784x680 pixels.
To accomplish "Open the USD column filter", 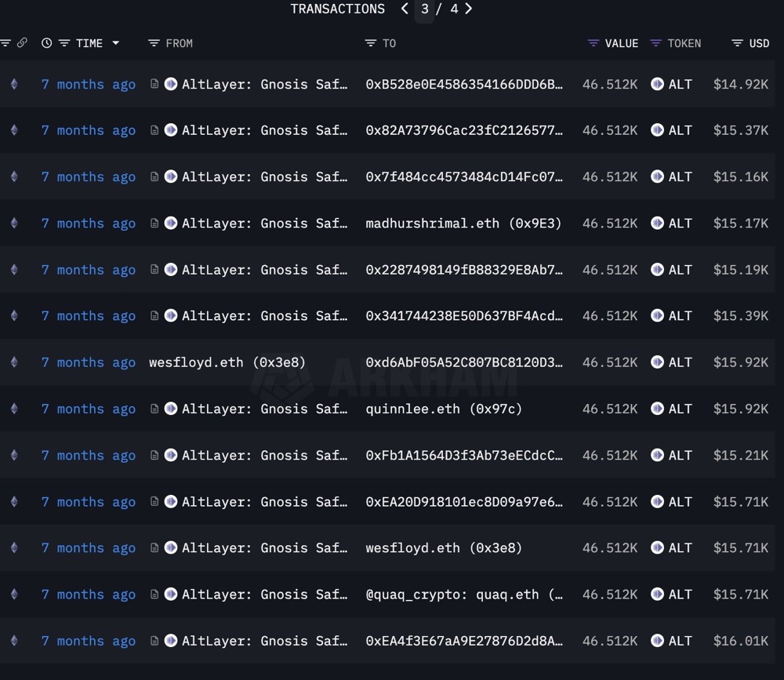I will (x=737, y=43).
